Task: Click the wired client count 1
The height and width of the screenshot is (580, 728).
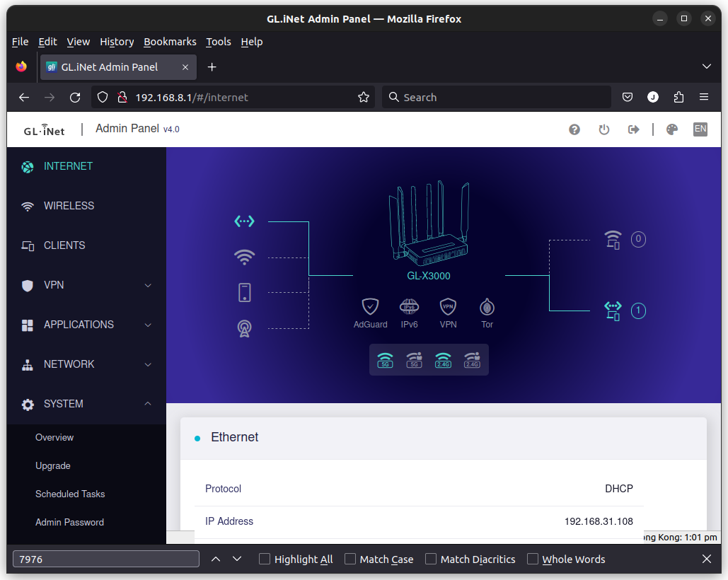Action: tap(638, 311)
